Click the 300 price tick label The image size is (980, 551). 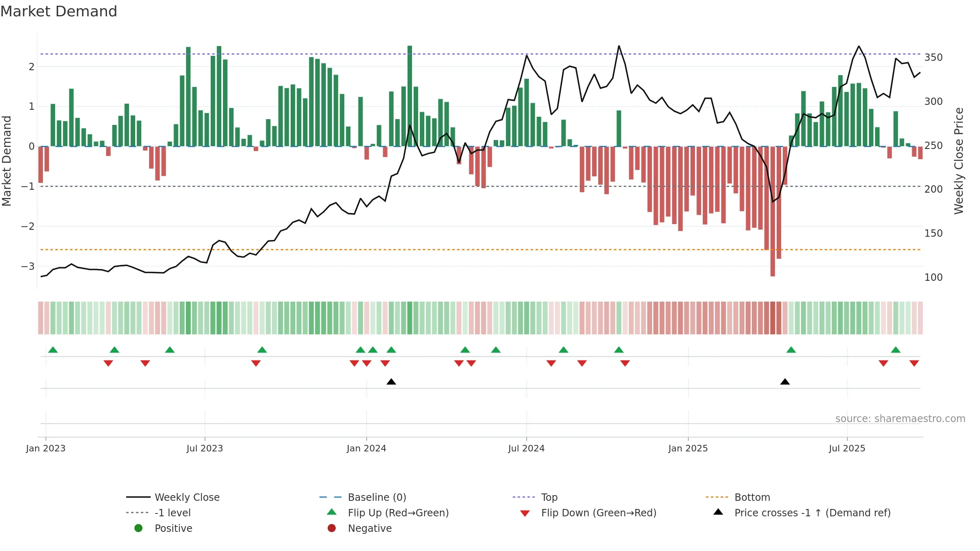click(x=933, y=102)
